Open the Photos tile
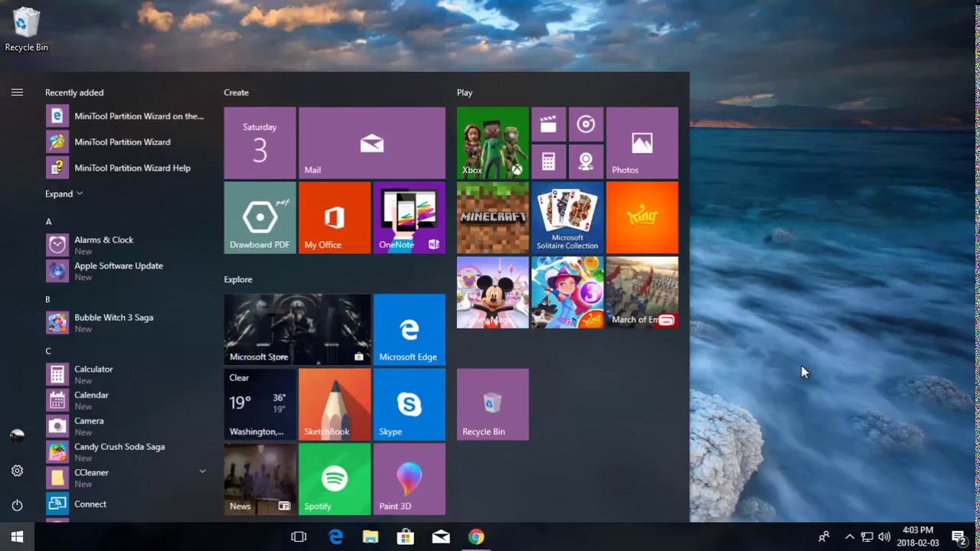This screenshot has height=551, width=980. click(x=642, y=143)
